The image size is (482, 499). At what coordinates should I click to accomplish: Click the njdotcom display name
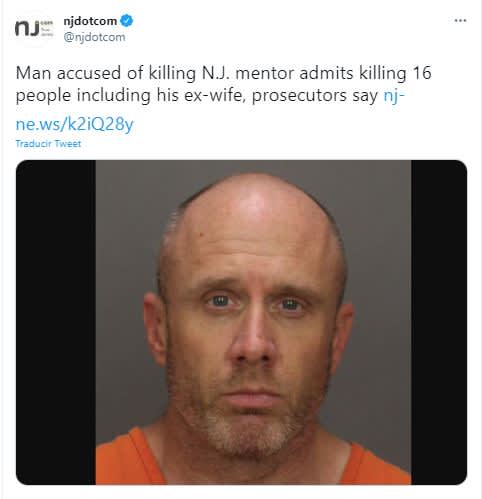tap(90, 21)
